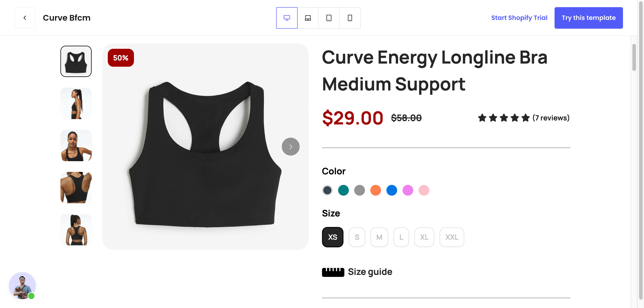Select size XXL
Viewport: 644px width, 308px height.
(451, 237)
